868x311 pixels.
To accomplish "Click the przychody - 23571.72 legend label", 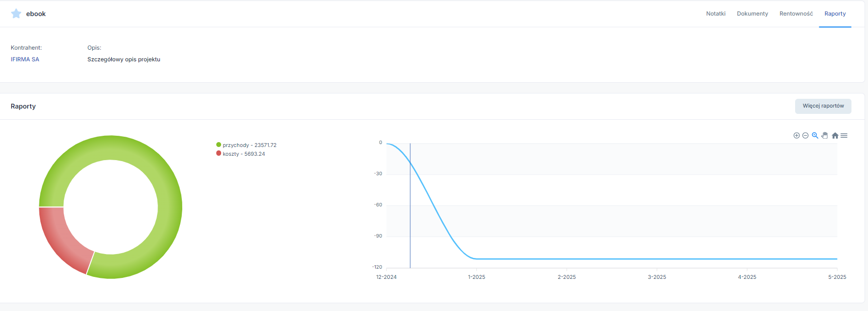I will coord(249,145).
